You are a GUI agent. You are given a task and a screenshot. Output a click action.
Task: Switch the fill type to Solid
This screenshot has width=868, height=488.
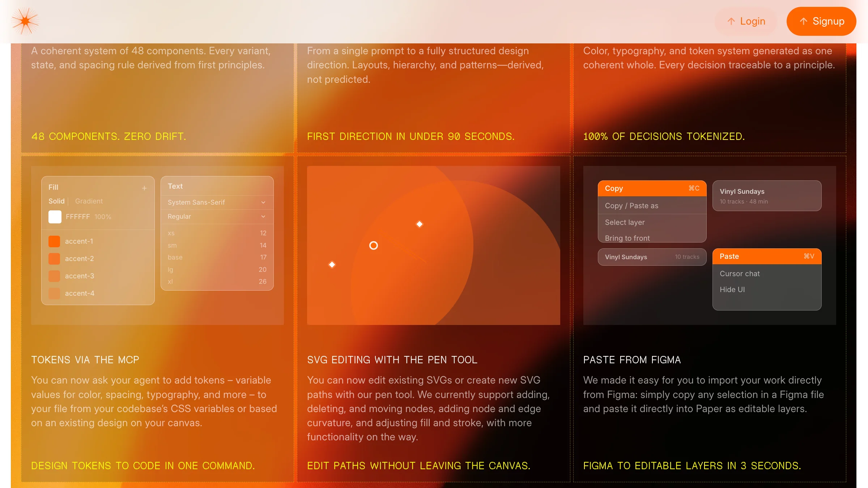(x=56, y=201)
